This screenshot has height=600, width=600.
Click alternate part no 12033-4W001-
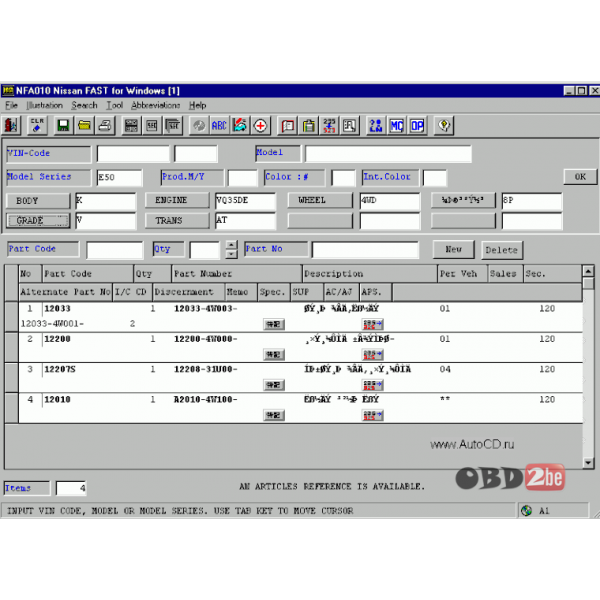click(52, 324)
